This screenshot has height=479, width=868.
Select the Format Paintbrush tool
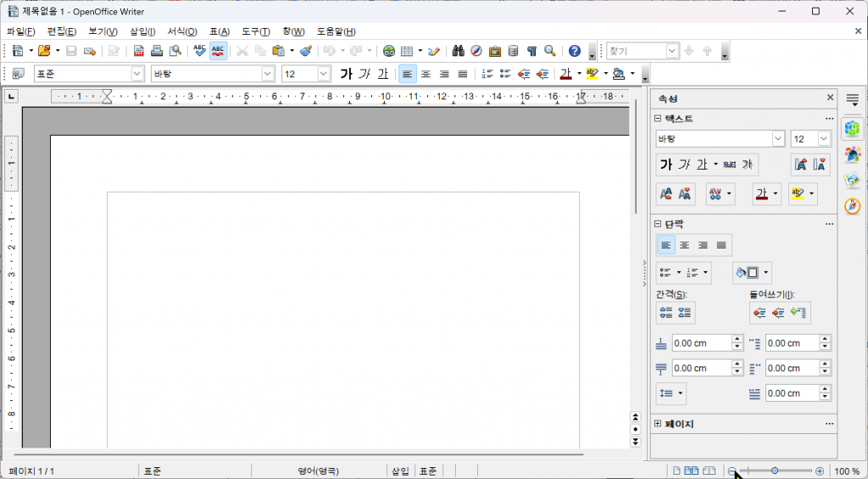(306, 51)
